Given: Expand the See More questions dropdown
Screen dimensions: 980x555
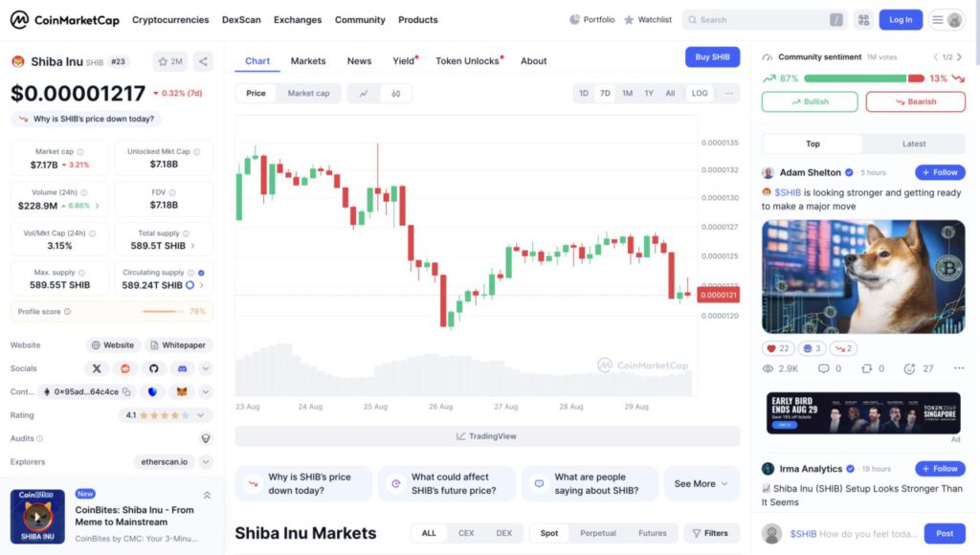Looking at the screenshot, I should point(702,483).
